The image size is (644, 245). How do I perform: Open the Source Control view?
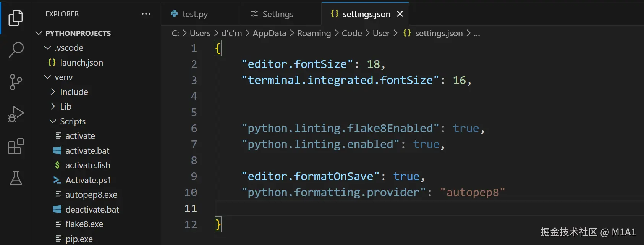(16, 82)
